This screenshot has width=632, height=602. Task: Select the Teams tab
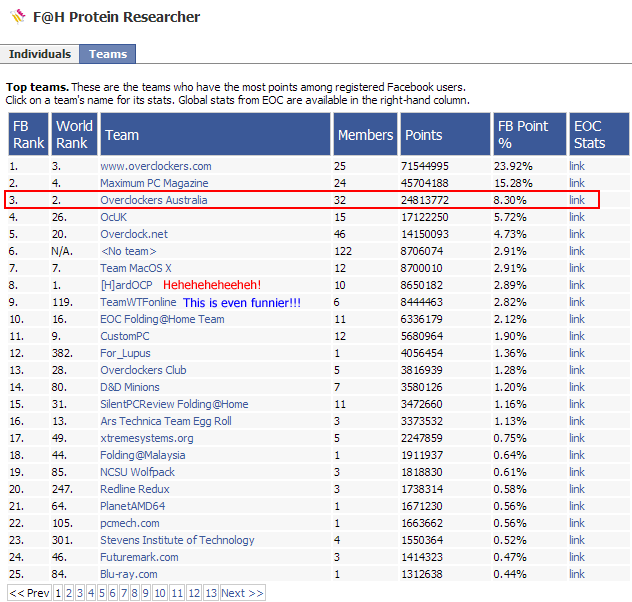(x=108, y=54)
